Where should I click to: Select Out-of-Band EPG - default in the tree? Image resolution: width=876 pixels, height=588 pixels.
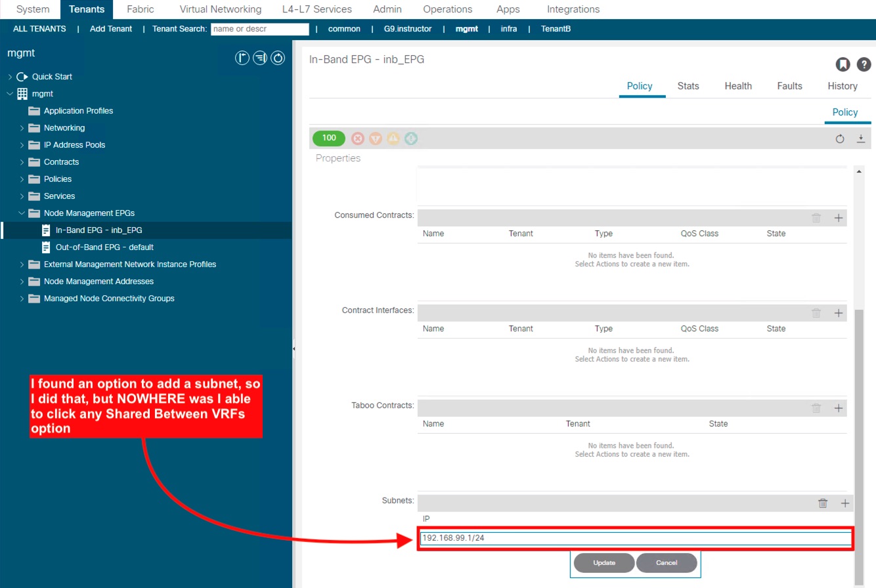click(x=104, y=247)
